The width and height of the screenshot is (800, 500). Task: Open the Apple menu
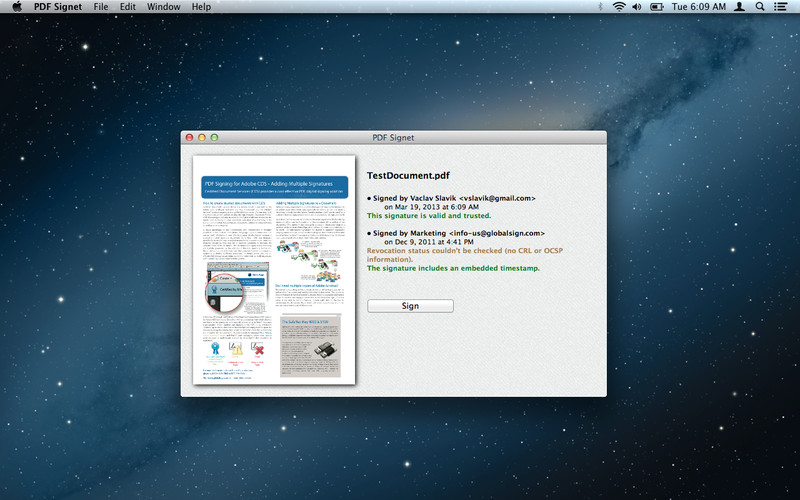[x=17, y=7]
